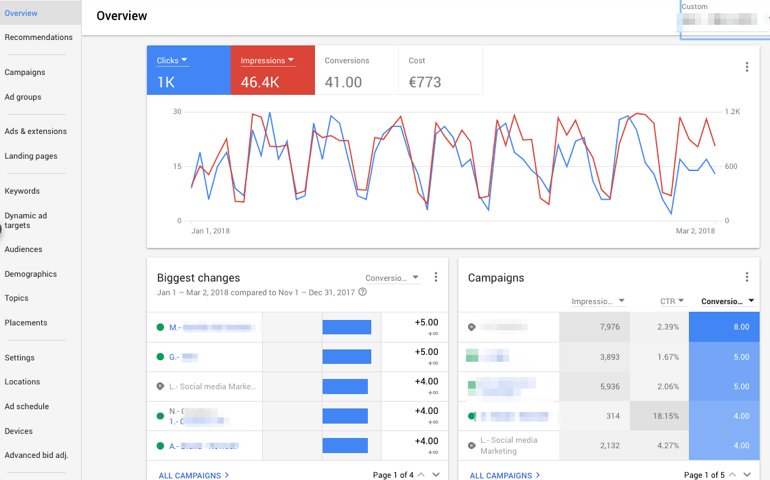Click the help icon next to date comparison
The width and height of the screenshot is (770, 480).
[362, 292]
